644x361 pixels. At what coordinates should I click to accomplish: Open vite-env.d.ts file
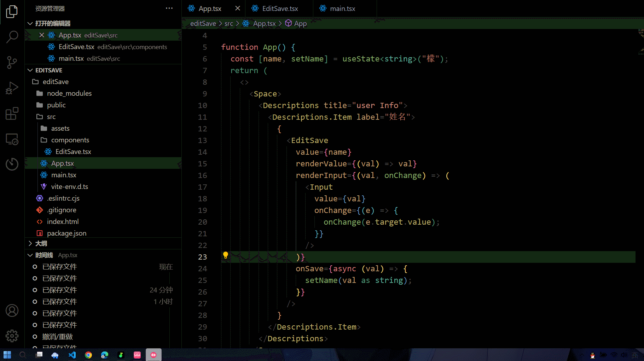[103, 187]
